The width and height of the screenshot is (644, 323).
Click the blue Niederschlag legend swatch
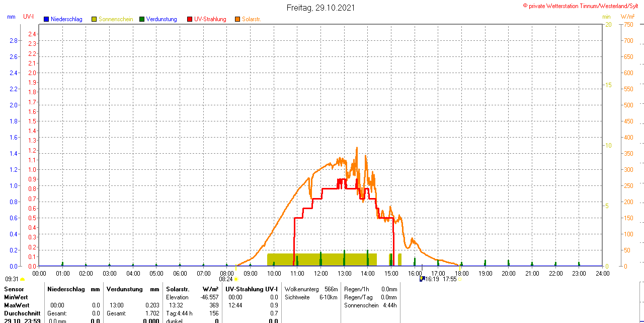pyautogui.click(x=46, y=20)
